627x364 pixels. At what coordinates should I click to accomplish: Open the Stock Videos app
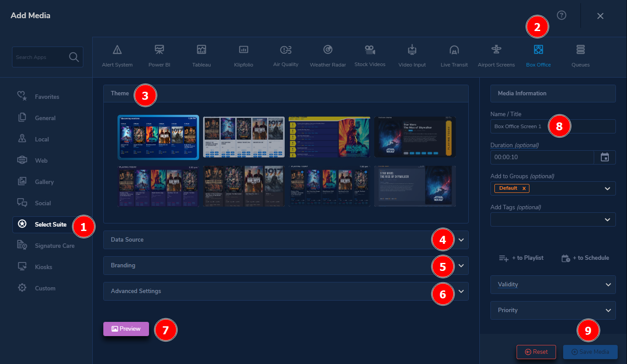[370, 56]
